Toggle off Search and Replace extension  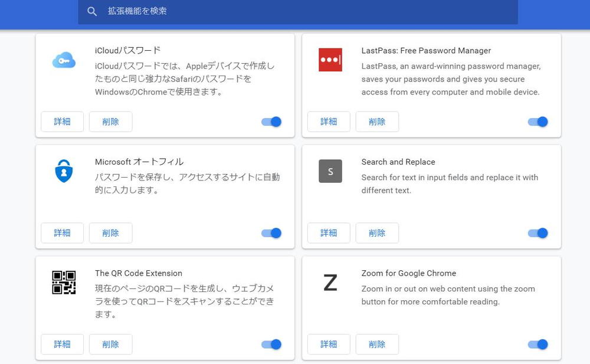click(538, 233)
